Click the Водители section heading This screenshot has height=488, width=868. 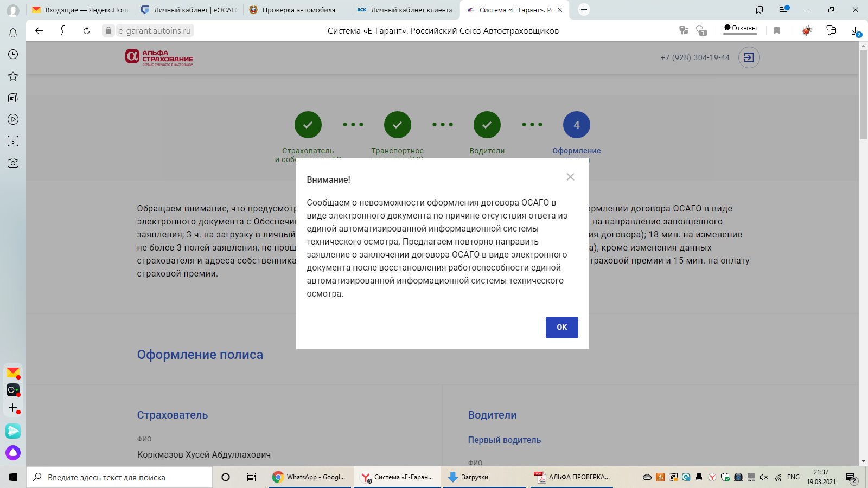[x=493, y=415]
